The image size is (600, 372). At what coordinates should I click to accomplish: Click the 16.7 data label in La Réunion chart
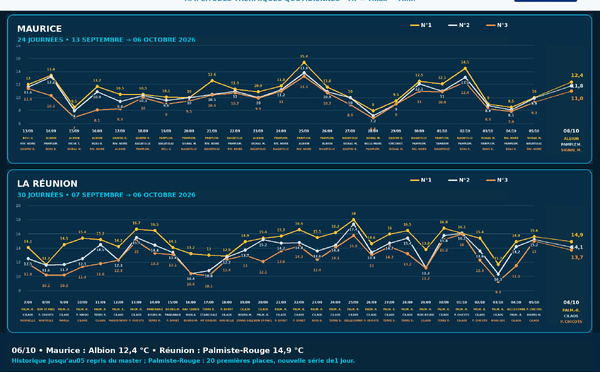pyautogui.click(x=136, y=223)
